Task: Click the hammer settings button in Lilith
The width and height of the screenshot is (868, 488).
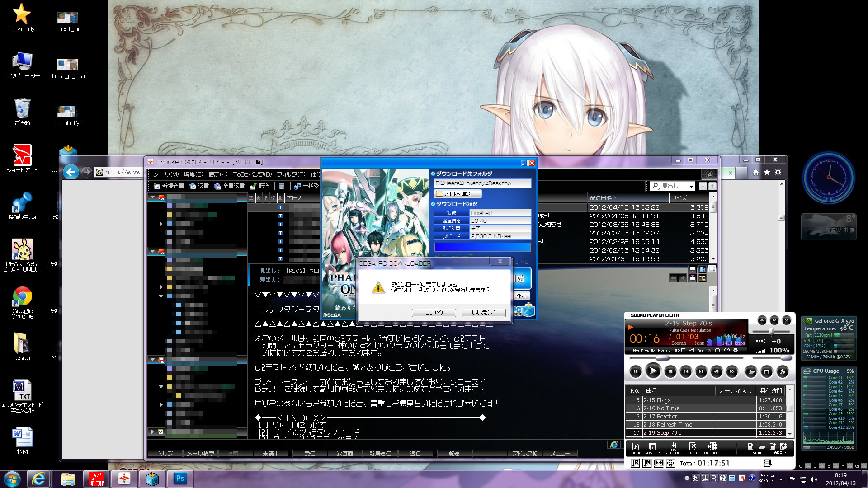Action: [x=783, y=372]
